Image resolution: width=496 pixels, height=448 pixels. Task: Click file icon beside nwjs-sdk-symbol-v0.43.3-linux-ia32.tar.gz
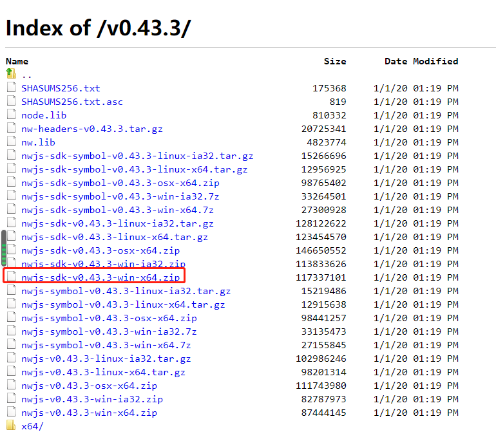tap(12, 154)
